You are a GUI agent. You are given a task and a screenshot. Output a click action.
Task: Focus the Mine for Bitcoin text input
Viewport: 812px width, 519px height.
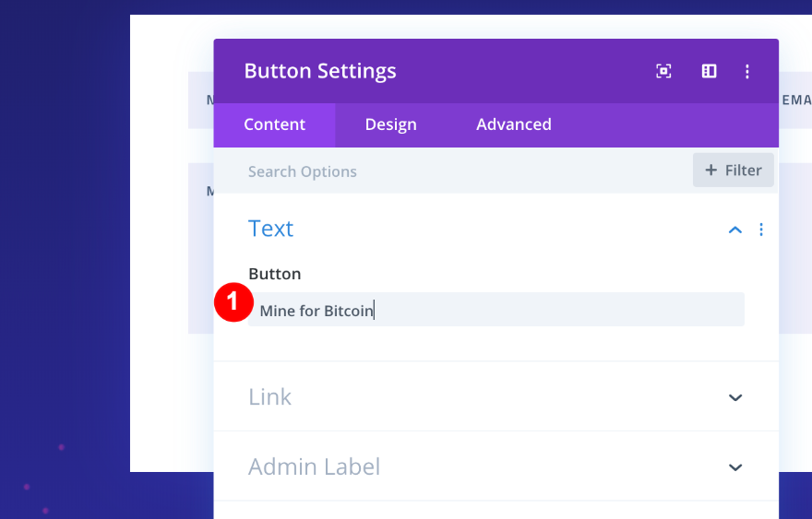[x=498, y=310]
